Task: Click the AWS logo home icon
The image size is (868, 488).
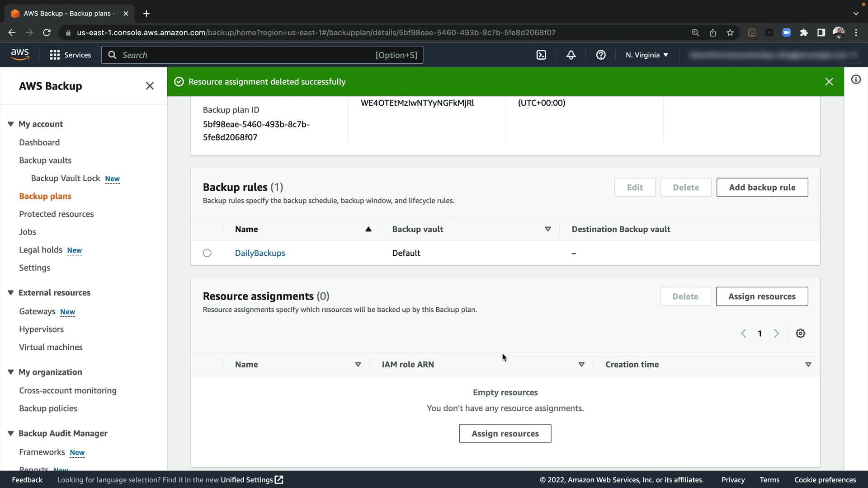Action: (x=20, y=54)
